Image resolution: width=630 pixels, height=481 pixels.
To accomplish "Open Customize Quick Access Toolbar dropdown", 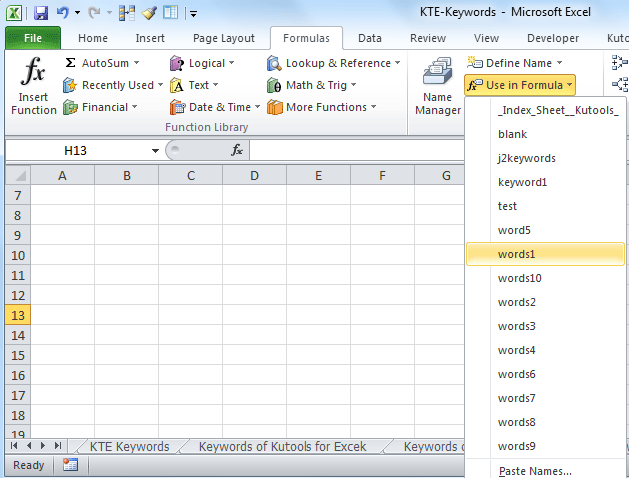I will pos(194,14).
